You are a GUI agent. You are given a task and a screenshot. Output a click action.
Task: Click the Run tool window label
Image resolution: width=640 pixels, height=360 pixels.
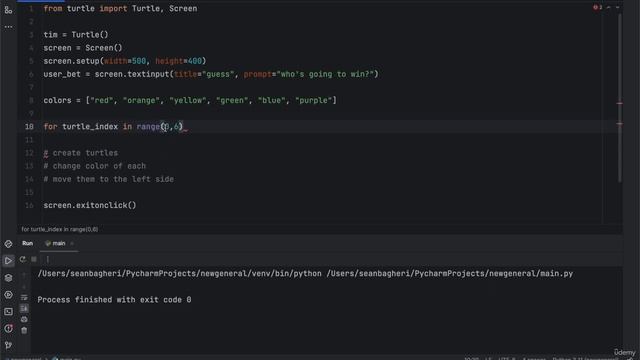click(x=27, y=243)
